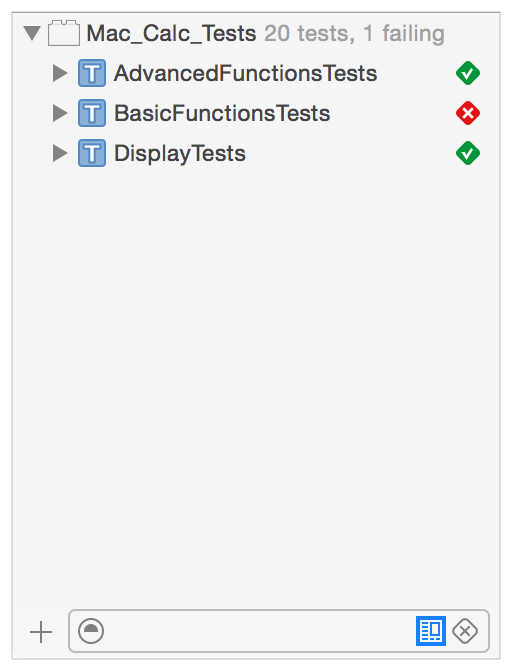This screenshot has height=671, width=512.
Task: Click the AdvancedFunctionsTests class T icon
Action: coord(92,73)
